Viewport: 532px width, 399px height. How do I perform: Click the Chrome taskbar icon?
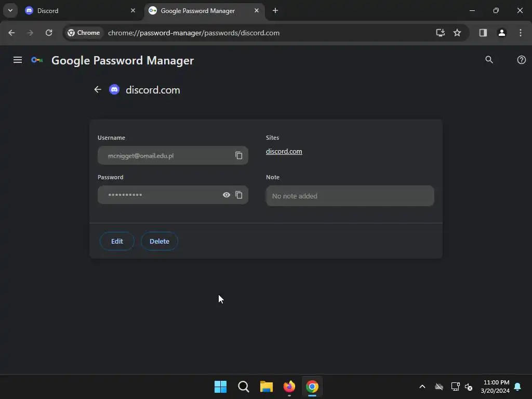tap(312, 387)
